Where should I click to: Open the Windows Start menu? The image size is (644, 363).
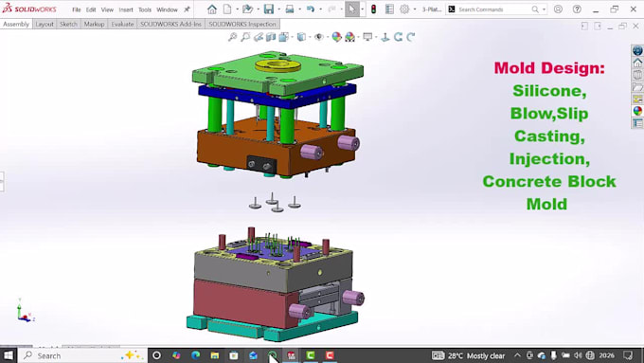tap(9, 355)
